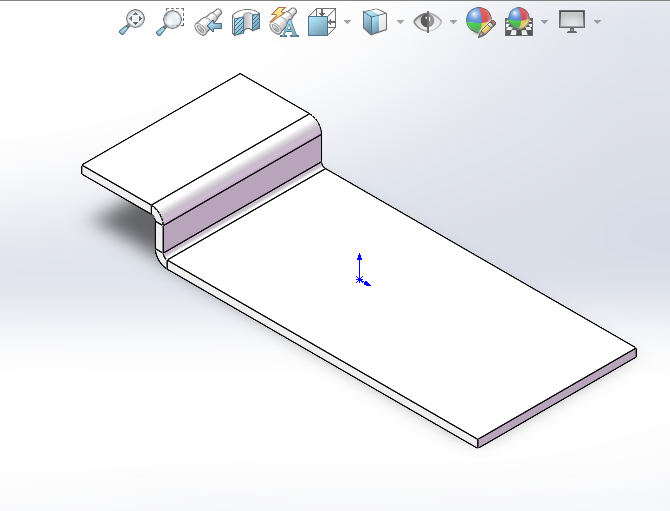Select the Zoom to Area tool
Image resolution: width=670 pixels, height=511 pixels.
(170, 22)
